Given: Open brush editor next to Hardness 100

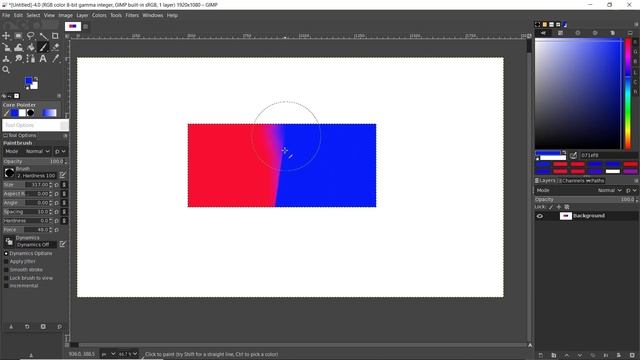Looking at the screenshot, I should click(62, 175).
